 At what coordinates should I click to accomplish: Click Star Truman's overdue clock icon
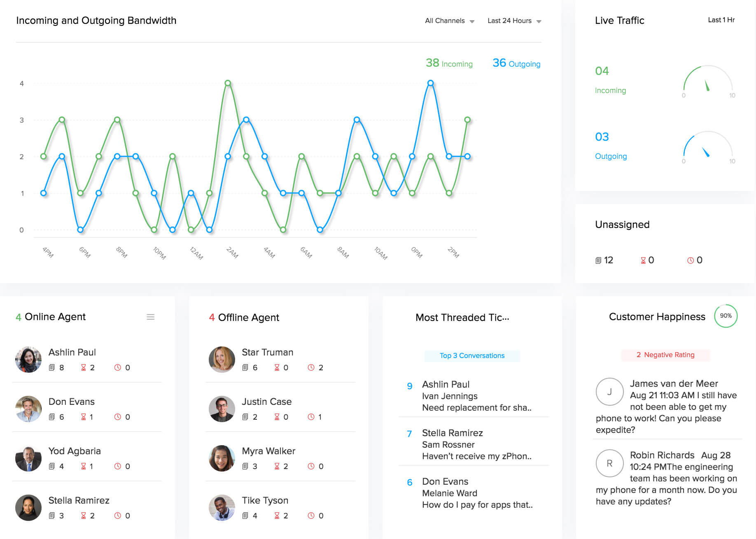(x=311, y=367)
